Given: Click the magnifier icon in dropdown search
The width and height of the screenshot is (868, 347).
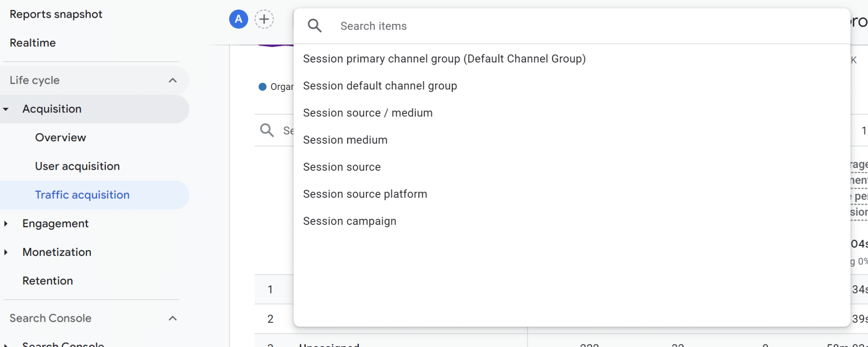Looking at the screenshot, I should (x=315, y=26).
